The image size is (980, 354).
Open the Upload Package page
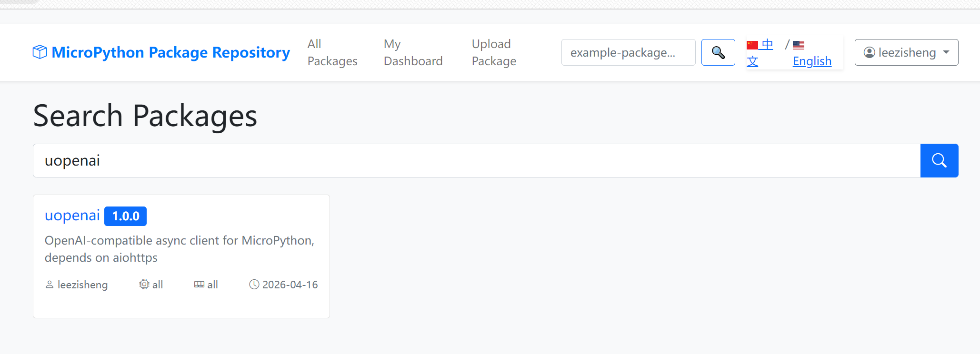click(494, 52)
